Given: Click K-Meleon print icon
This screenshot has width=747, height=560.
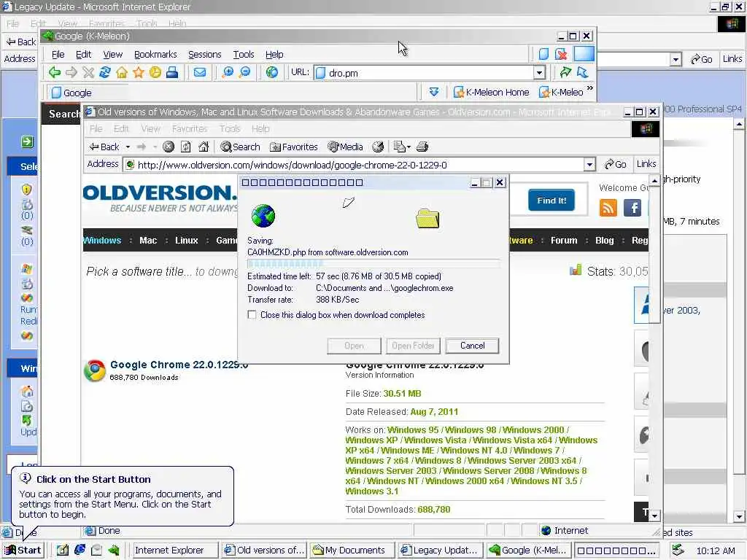Looking at the screenshot, I should click(x=172, y=72).
